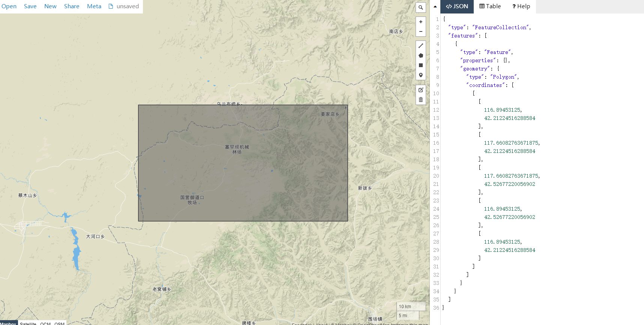
Task: Click the 国营御道口牧场 map label
Action: pos(192,200)
